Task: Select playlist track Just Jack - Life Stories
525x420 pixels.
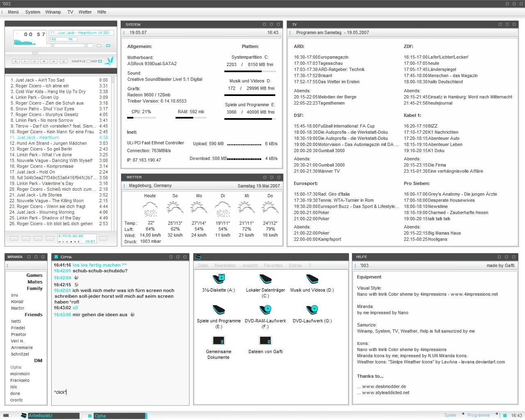Action: (59, 195)
